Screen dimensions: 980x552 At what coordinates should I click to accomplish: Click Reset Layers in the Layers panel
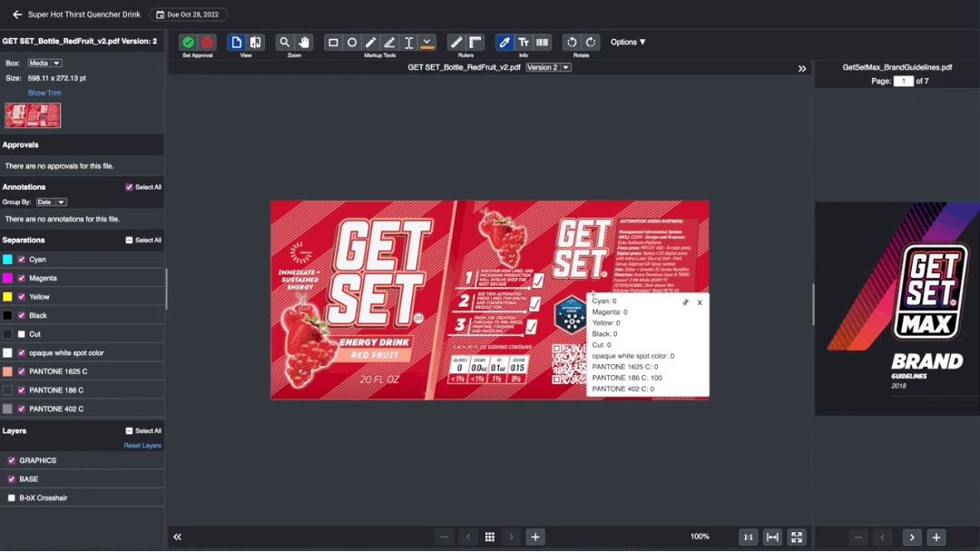(142, 445)
